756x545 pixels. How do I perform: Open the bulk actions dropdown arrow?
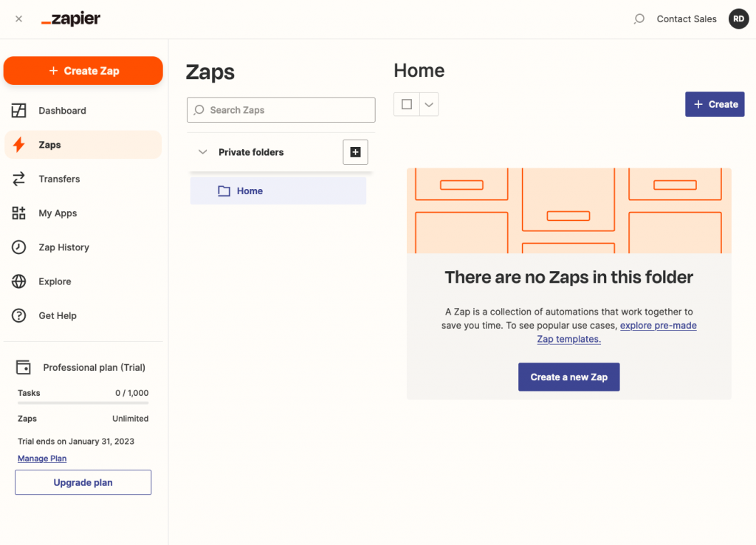point(430,104)
